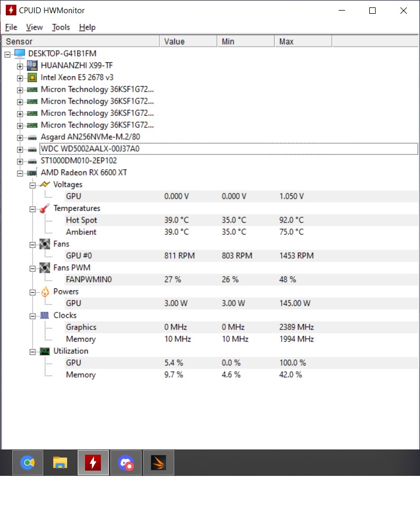Click the waveform icon beside Clocks
The image size is (420, 524).
pos(45,316)
